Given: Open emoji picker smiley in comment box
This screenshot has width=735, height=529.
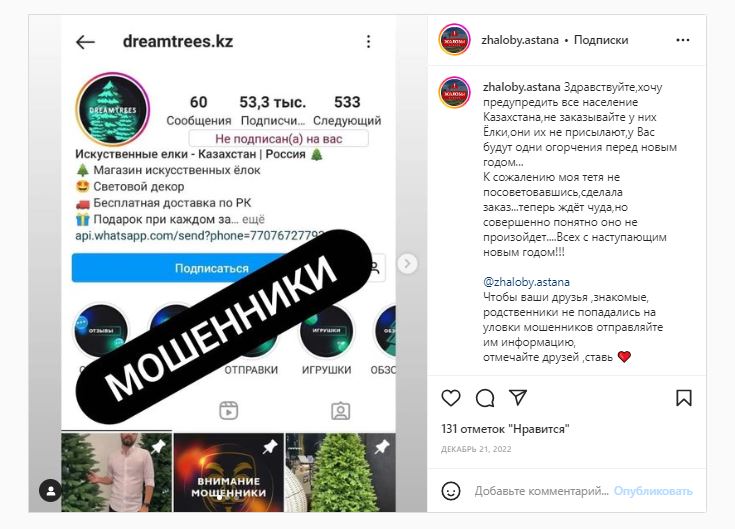Looking at the screenshot, I should coord(451,491).
